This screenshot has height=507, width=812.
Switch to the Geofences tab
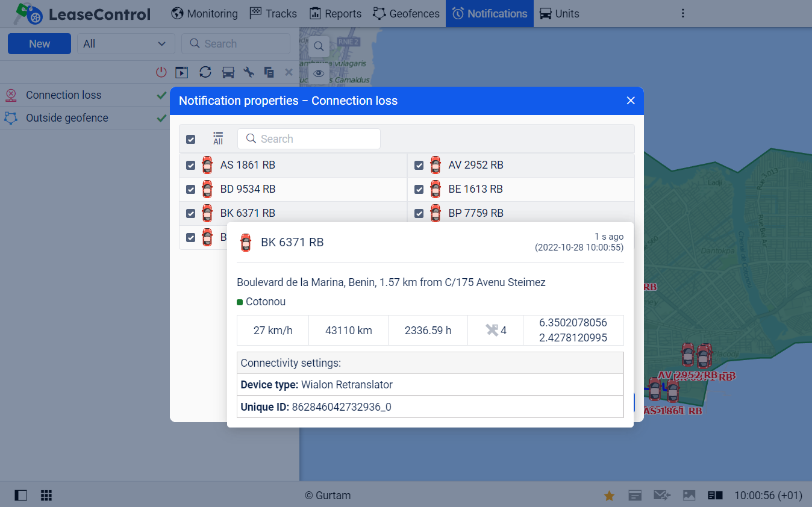click(x=407, y=13)
